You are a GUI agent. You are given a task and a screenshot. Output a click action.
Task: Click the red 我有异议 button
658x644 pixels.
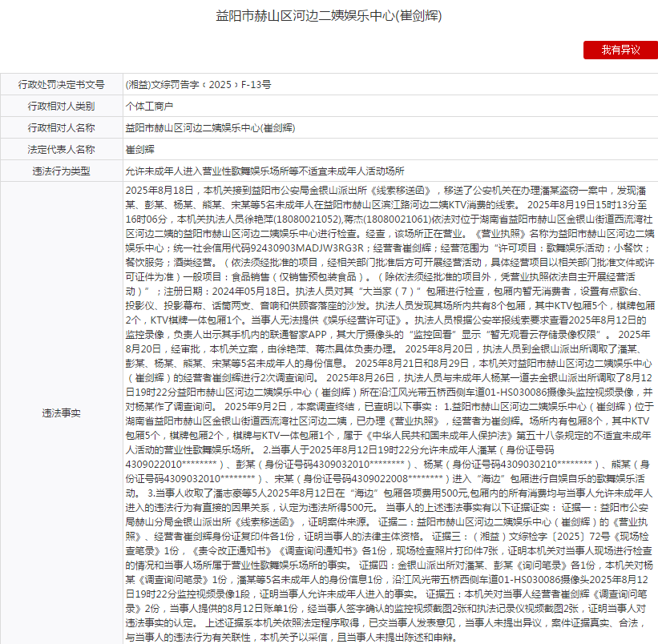pos(620,50)
